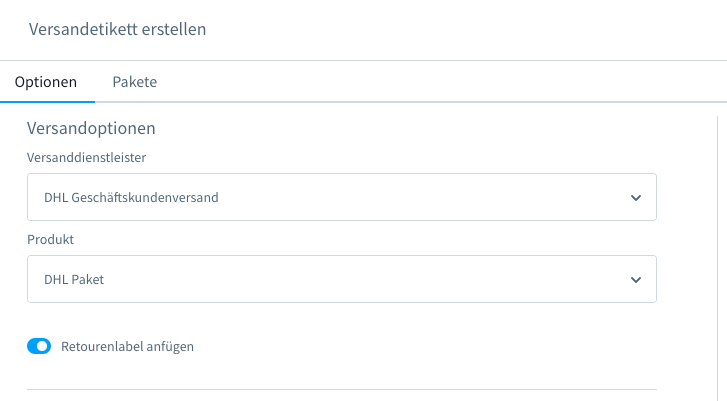Click the blue knob of the Retourenlabel switch
The height and width of the screenshot is (401, 727).
[x=43, y=347]
